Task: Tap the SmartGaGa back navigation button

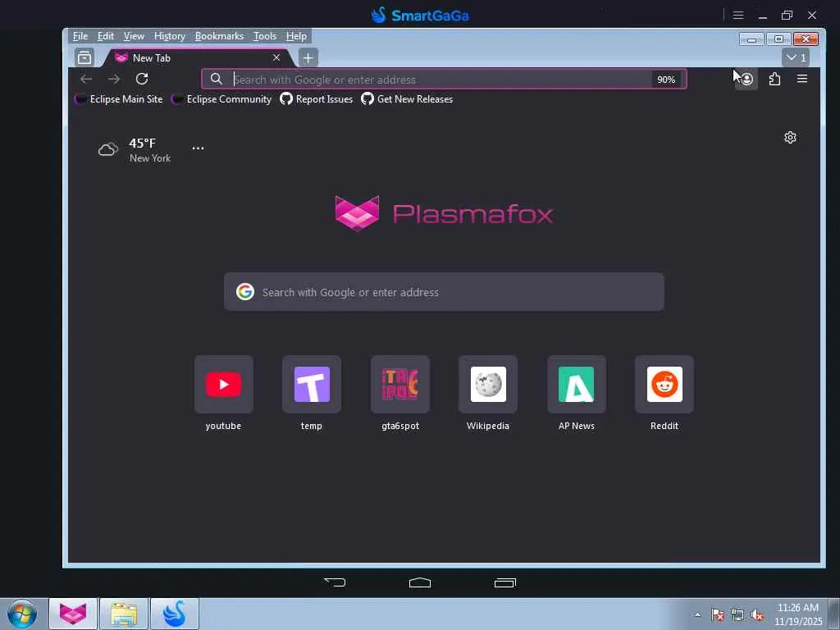Action: [335, 583]
